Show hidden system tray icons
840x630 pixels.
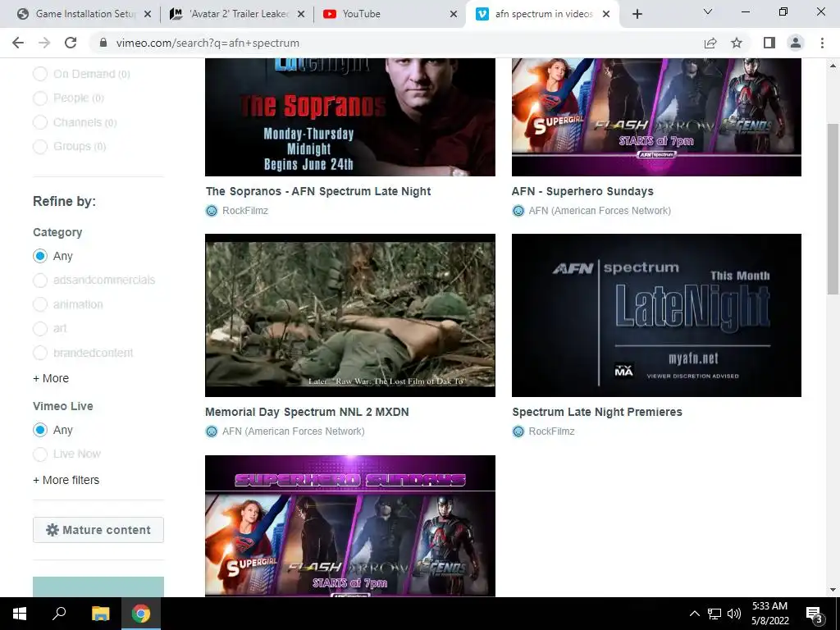pos(694,614)
